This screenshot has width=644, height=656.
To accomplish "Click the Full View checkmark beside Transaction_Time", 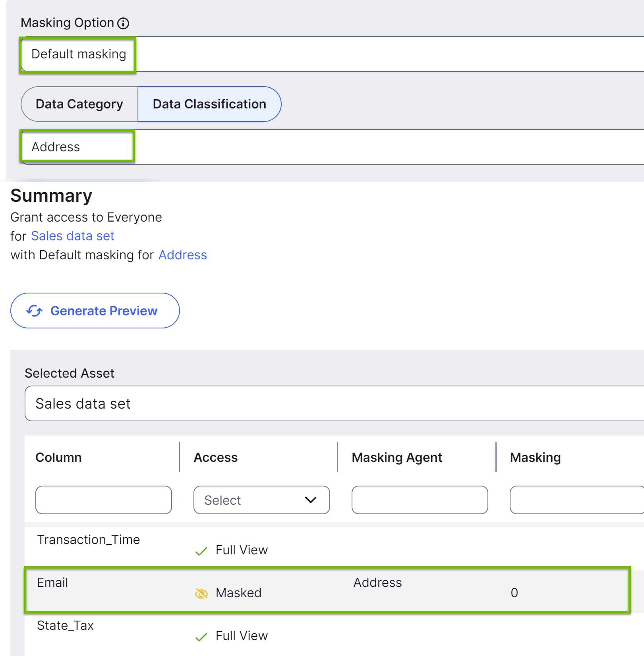I will pyautogui.click(x=202, y=550).
